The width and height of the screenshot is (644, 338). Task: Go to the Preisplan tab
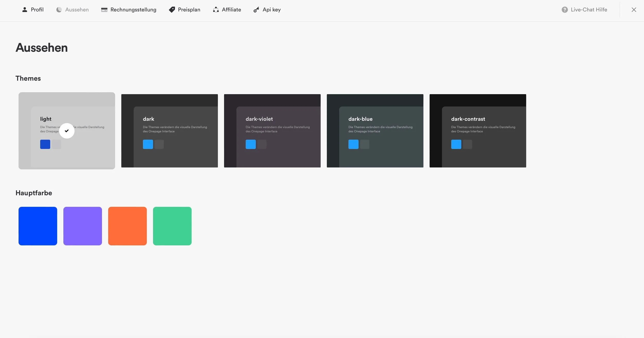[x=189, y=10]
